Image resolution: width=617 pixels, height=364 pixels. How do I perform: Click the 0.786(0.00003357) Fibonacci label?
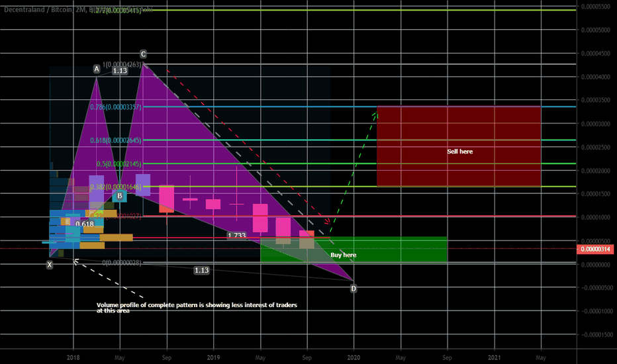click(116, 107)
